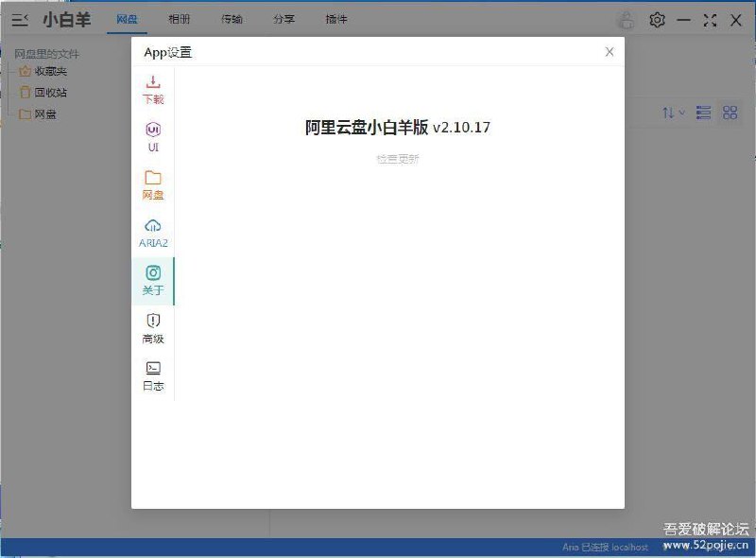Open the 网盘 settings section
Viewport: 756px width, 558px height.
coord(153,184)
